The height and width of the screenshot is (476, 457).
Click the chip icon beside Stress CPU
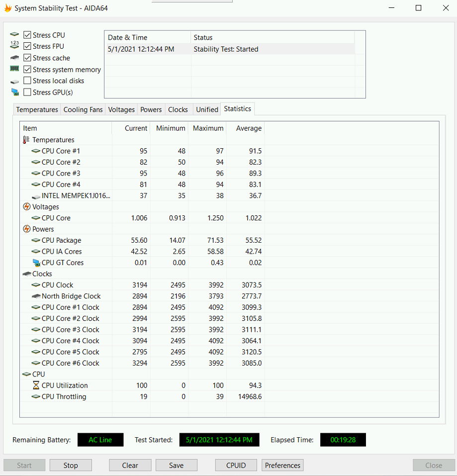tap(14, 34)
